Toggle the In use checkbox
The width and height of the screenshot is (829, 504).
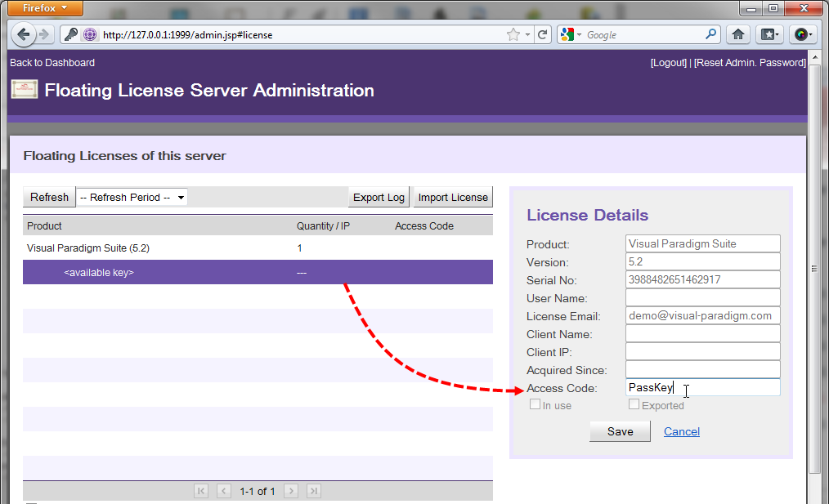pos(535,404)
